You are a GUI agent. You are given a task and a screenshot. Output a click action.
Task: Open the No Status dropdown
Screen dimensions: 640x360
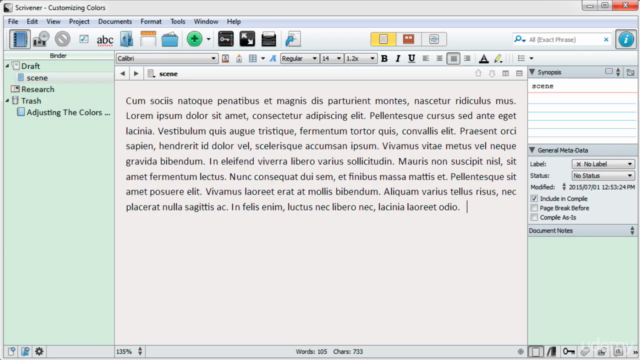pyautogui.click(x=603, y=176)
